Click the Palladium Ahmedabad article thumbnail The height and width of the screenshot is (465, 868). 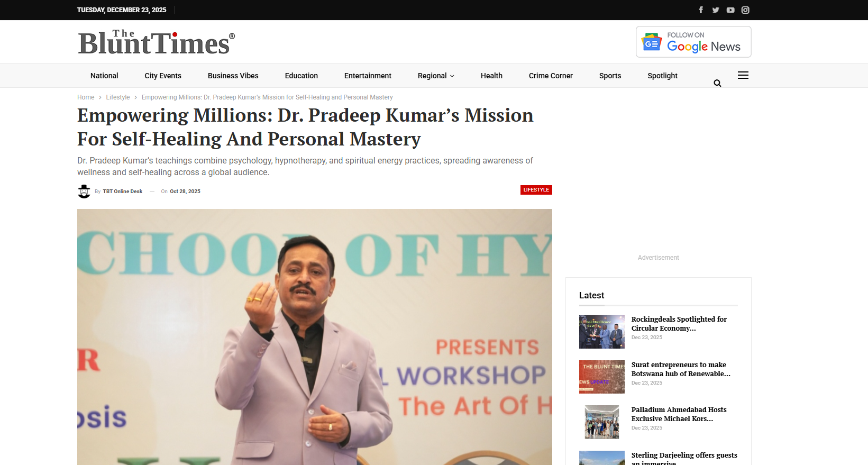click(602, 422)
